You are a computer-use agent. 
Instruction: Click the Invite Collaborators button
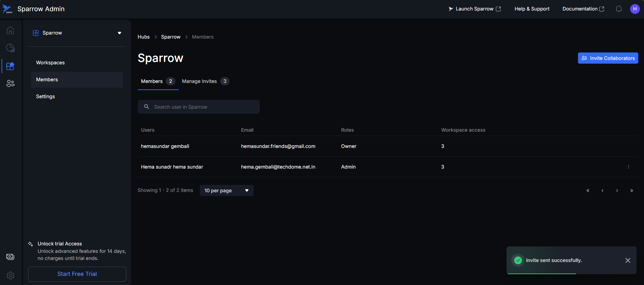[x=608, y=58]
